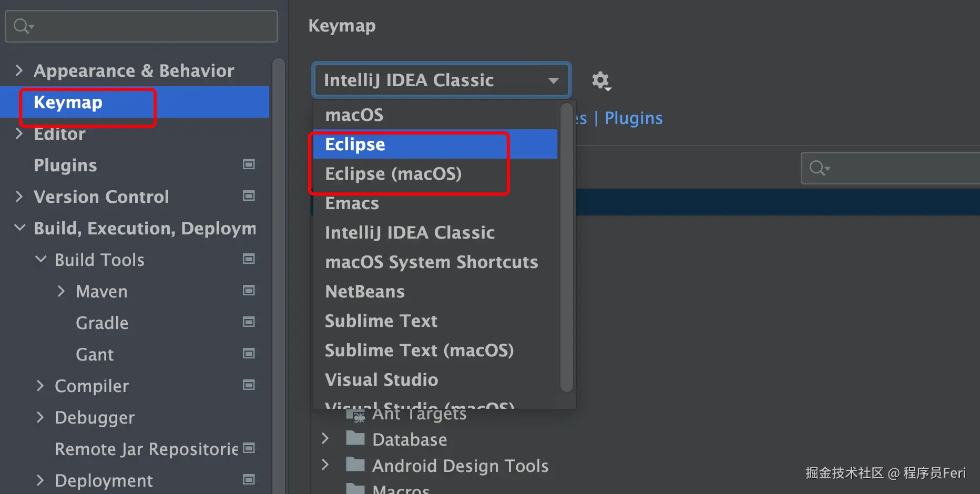Pick NetBeans in the keymap list
The width and height of the screenshot is (980, 494).
(x=365, y=291)
